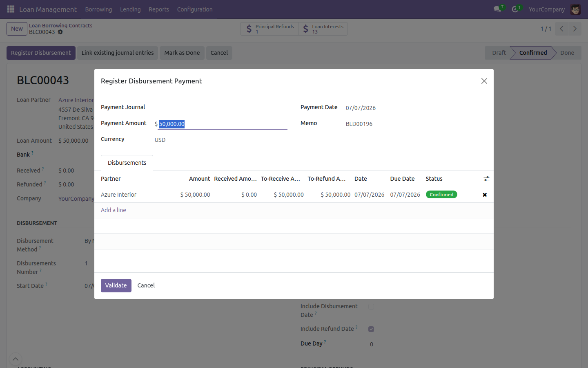Sort by Received Amo... column header

pos(235,179)
